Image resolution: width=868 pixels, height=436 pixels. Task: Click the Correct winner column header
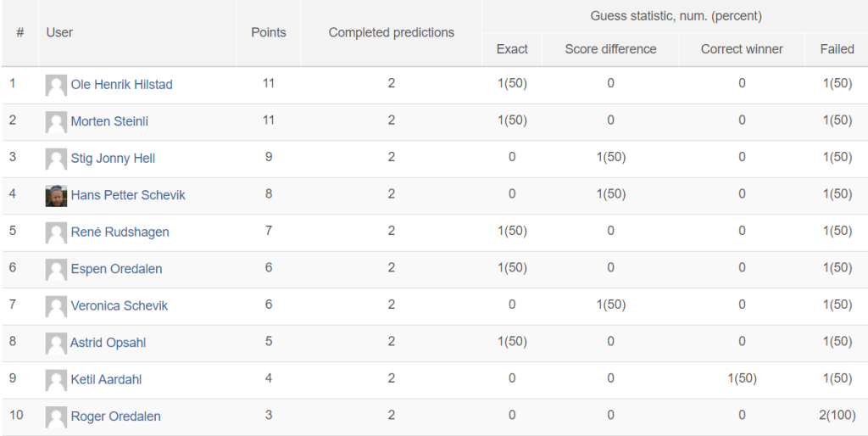pos(742,49)
